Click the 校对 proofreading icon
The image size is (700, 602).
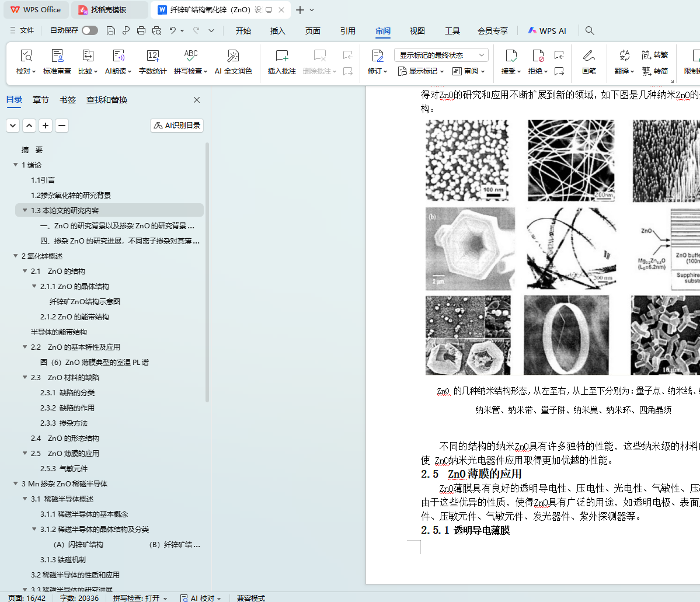coord(26,57)
